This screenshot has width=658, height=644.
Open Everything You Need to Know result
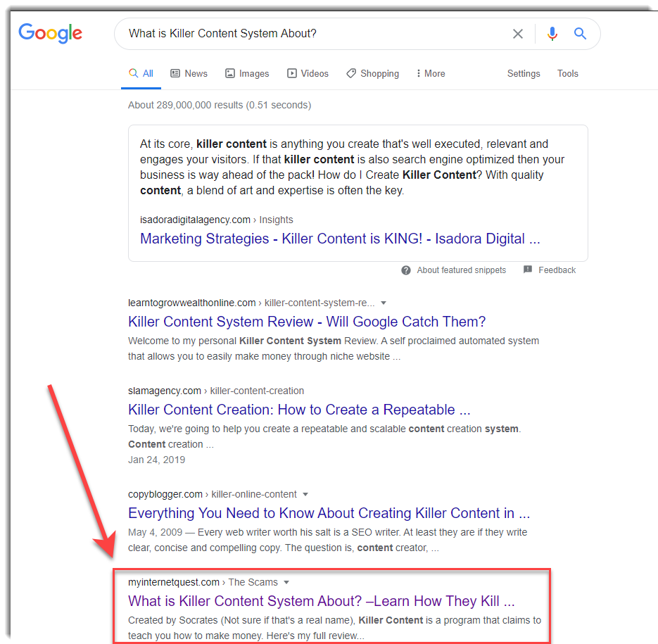(329, 513)
